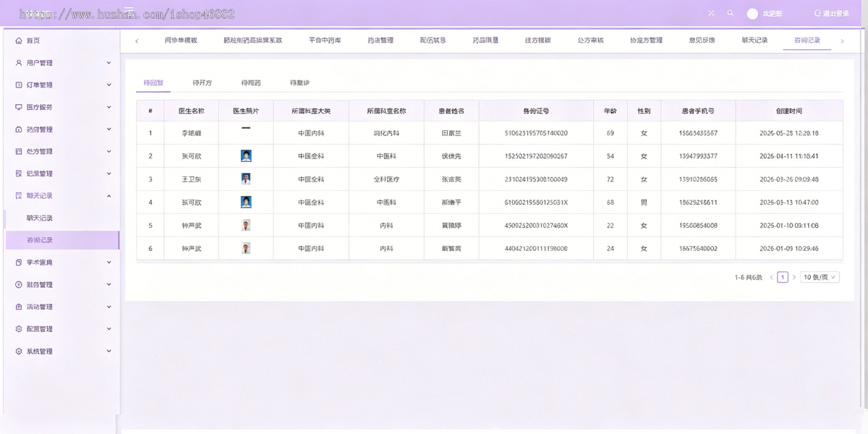Viewport: 868px width, 434px height.
Task: Click the gender cell 男 in row 4
Action: (x=644, y=203)
